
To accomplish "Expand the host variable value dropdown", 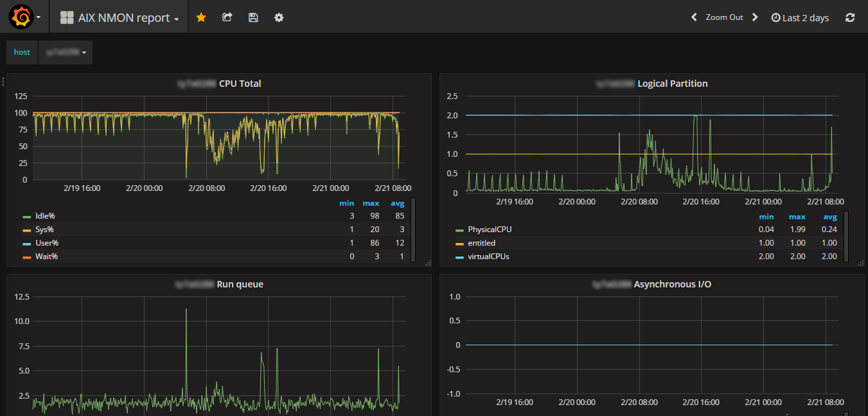I will coord(66,52).
